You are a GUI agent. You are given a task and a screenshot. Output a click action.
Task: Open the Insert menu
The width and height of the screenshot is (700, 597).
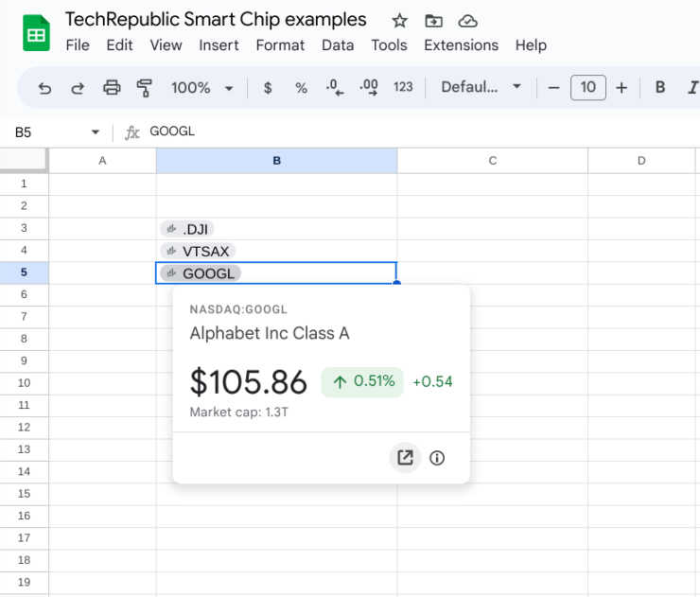tap(219, 45)
